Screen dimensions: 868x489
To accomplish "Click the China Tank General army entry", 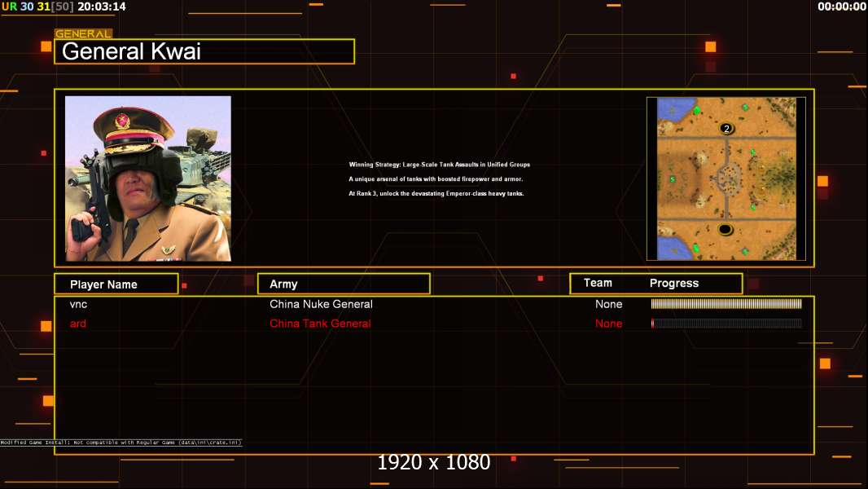I will click(320, 324).
